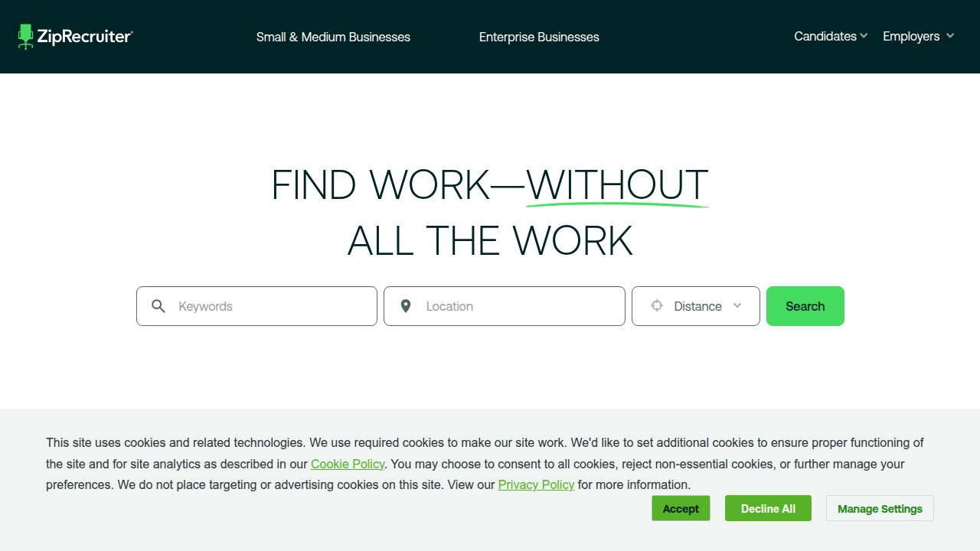Focus the Location input field
This screenshot has width=980, height=551.
click(x=505, y=306)
